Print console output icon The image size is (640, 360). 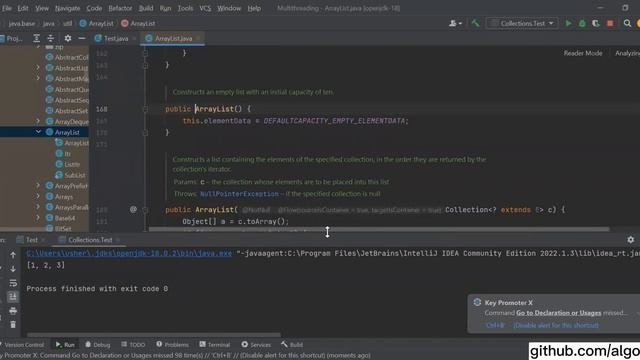[13, 311]
